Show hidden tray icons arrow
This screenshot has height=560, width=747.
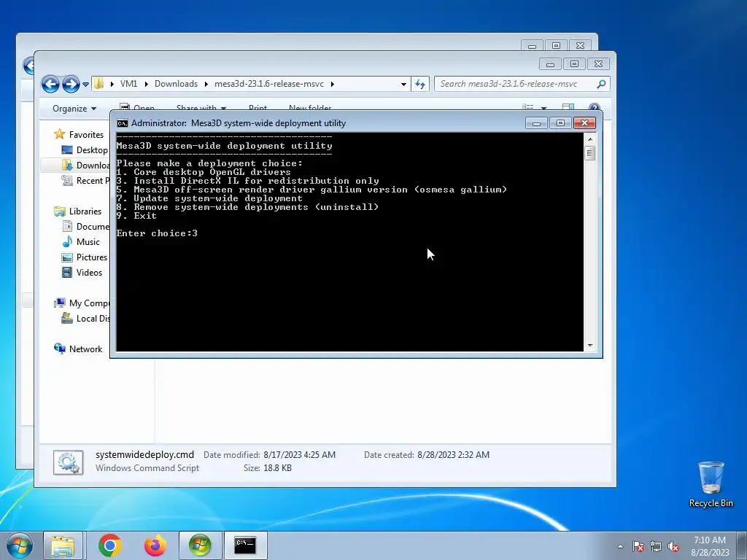pyautogui.click(x=620, y=546)
